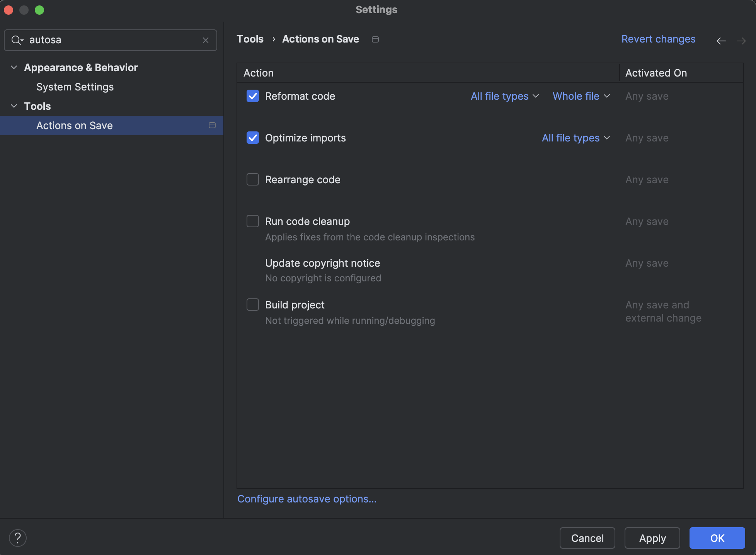Image resolution: width=756 pixels, height=555 pixels.
Task: Click 'Any save' in Optimize imports row
Action: point(647,138)
